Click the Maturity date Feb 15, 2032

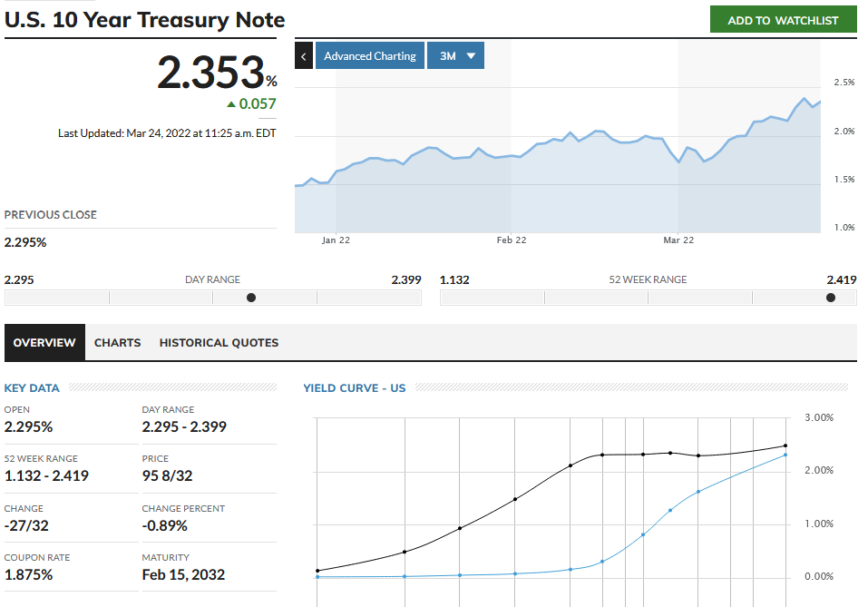(184, 575)
